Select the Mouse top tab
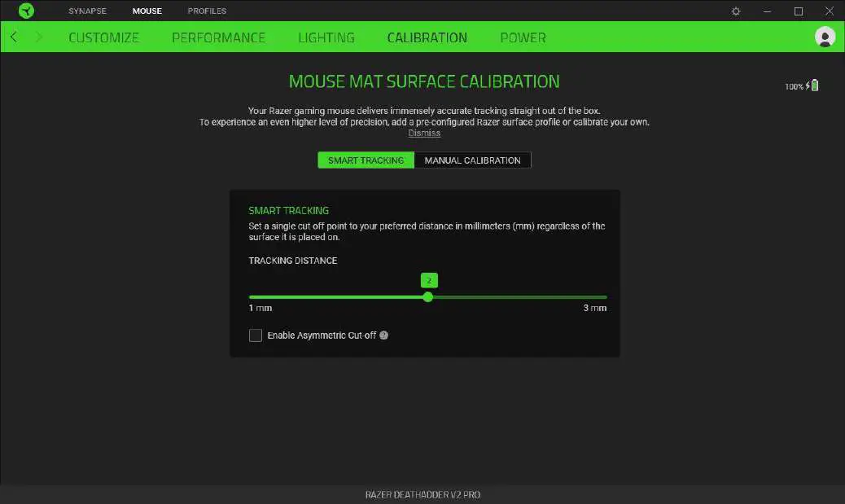Screen dimensions: 845x504 coord(147,11)
